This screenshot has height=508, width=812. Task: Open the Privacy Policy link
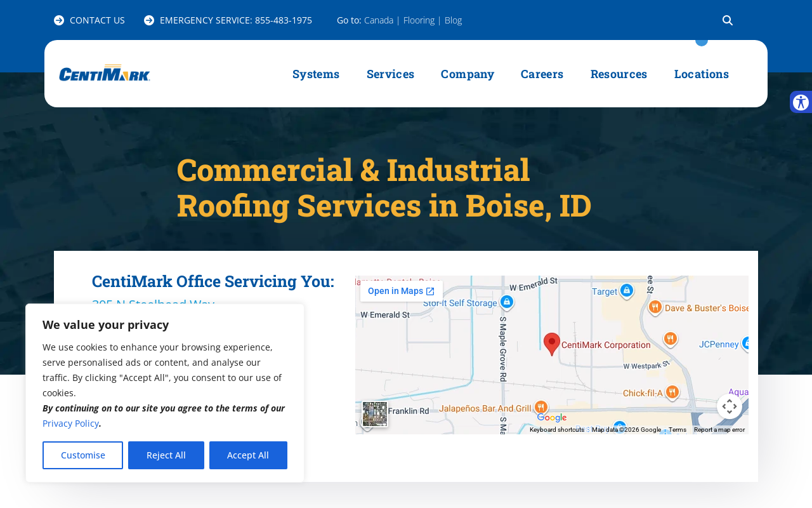coord(70,423)
